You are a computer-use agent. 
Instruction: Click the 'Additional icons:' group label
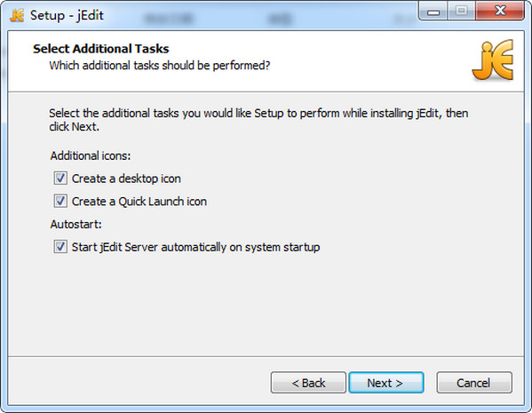[x=91, y=155]
